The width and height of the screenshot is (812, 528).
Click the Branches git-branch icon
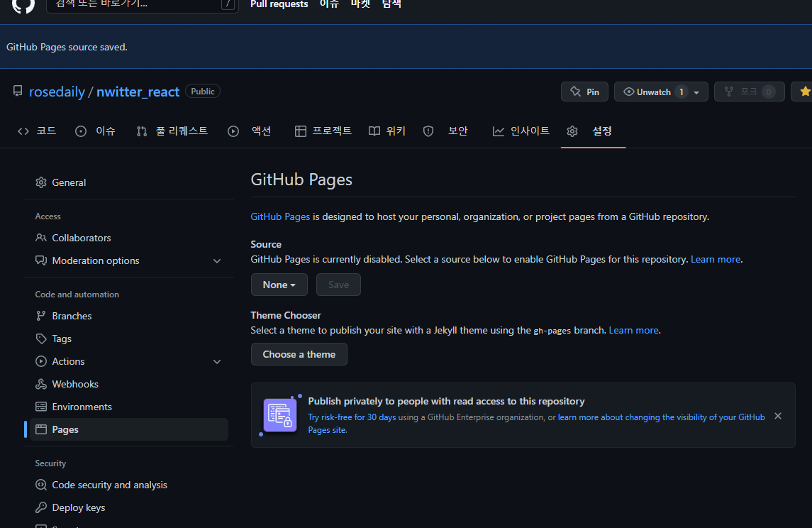(x=41, y=316)
